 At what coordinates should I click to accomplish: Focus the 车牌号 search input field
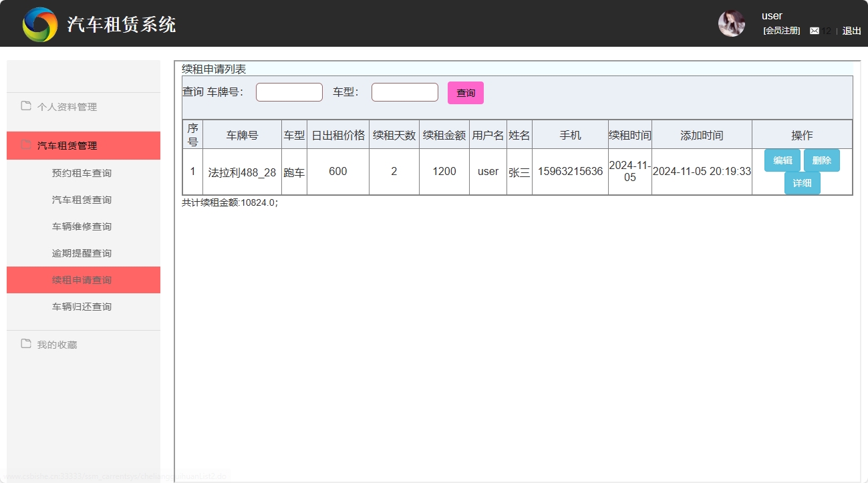(x=289, y=92)
